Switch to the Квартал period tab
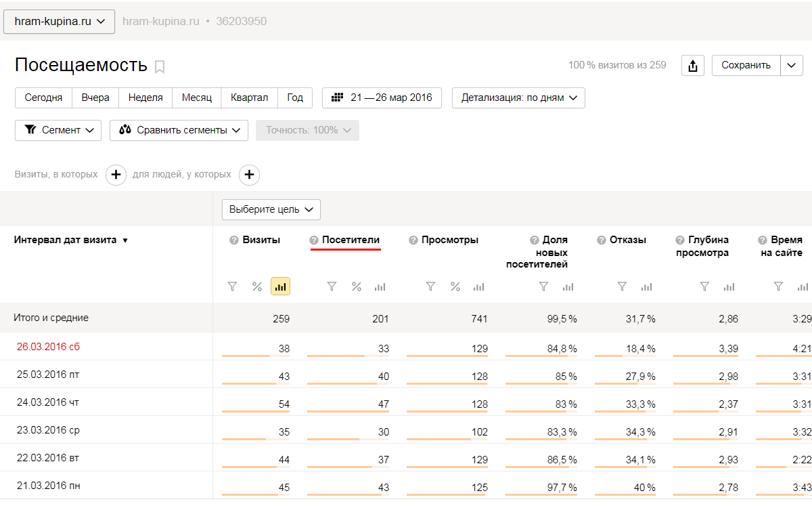Image resolution: width=812 pixels, height=508 pixels. point(249,98)
